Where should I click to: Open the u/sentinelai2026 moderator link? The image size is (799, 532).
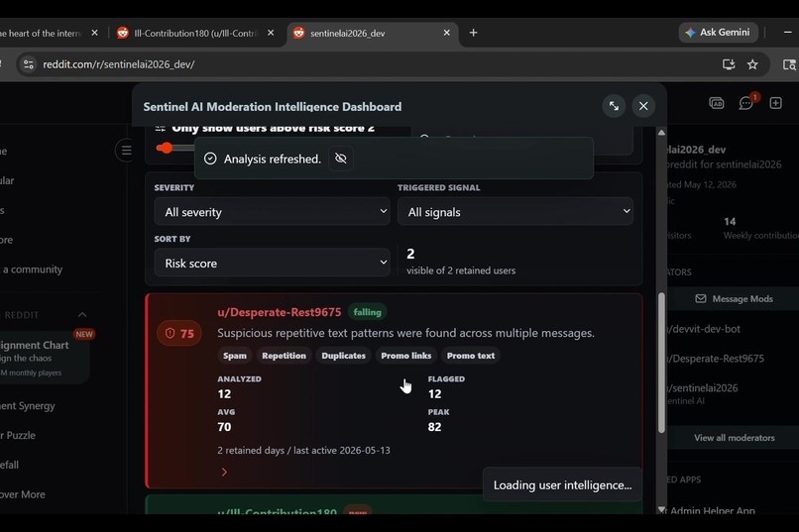pos(703,388)
